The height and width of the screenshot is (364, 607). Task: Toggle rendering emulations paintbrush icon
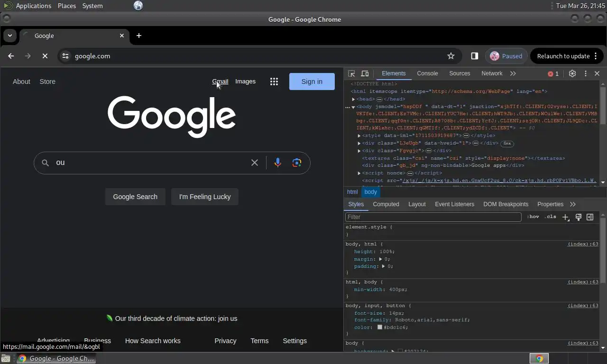[579, 217]
